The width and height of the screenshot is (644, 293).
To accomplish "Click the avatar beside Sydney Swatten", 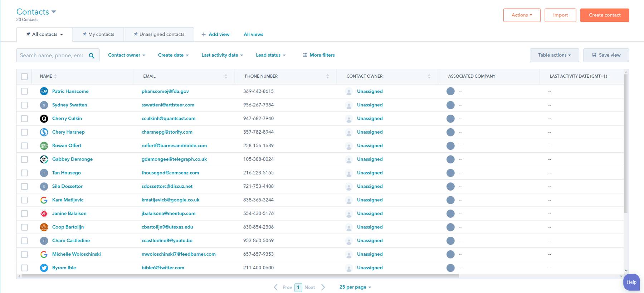I will tap(44, 105).
